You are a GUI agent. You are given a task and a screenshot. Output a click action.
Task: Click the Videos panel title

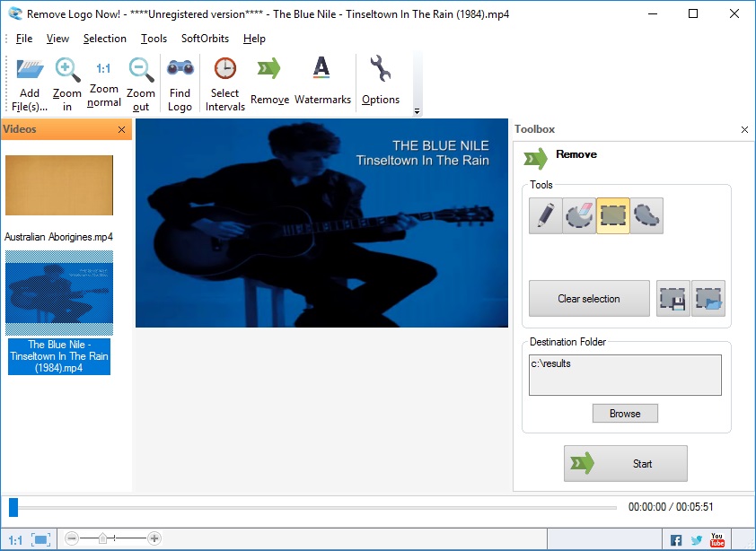tap(20, 129)
